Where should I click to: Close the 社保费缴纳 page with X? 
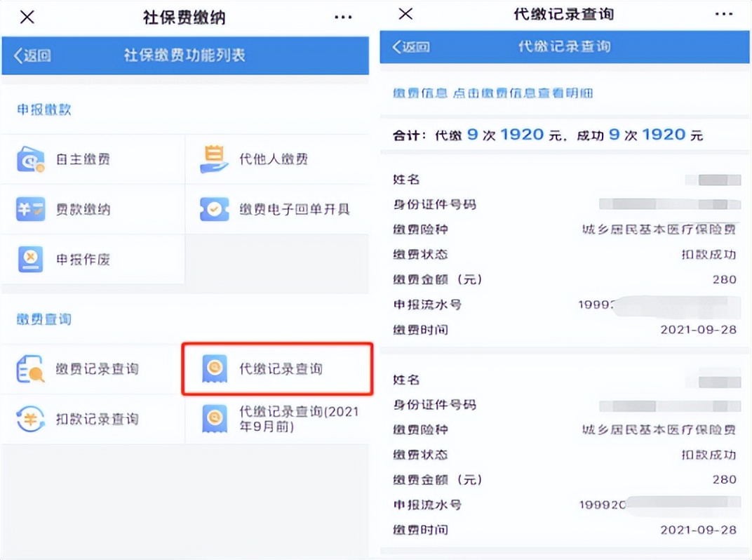click(x=27, y=18)
